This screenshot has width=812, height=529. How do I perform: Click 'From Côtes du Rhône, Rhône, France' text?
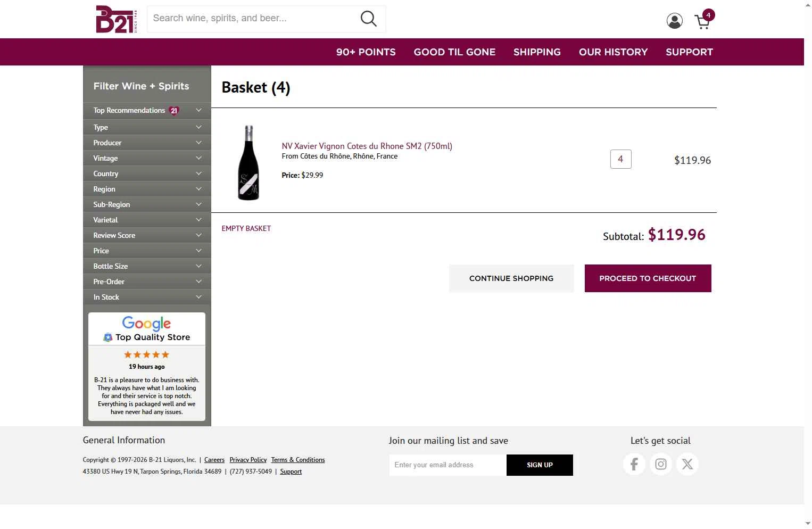[x=339, y=156]
